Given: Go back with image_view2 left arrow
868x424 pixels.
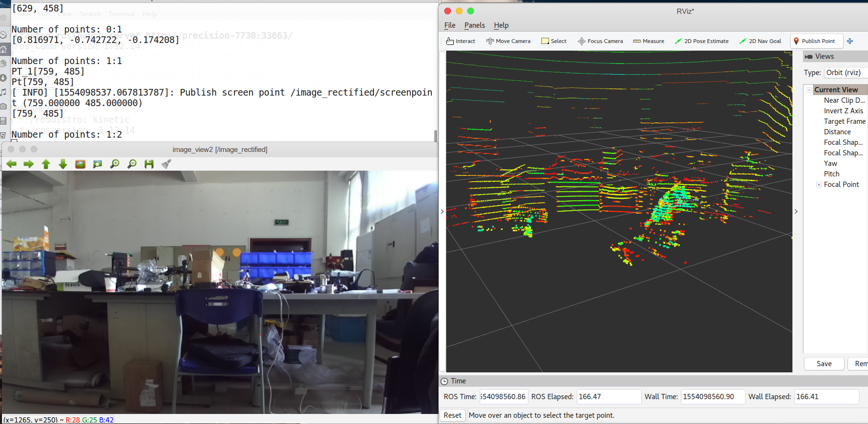Looking at the screenshot, I should 11,164.
